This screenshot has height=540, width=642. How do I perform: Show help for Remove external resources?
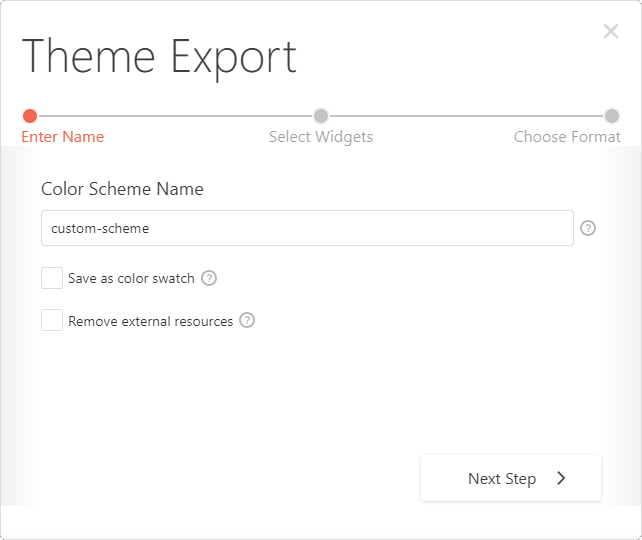pos(247,320)
